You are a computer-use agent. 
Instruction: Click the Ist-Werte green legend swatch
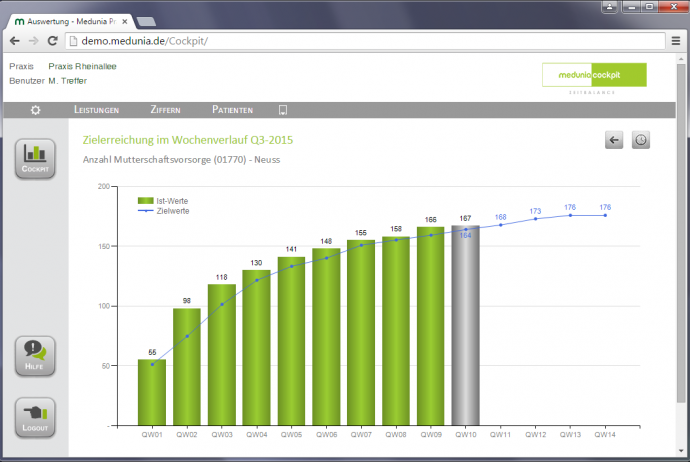[x=145, y=201]
